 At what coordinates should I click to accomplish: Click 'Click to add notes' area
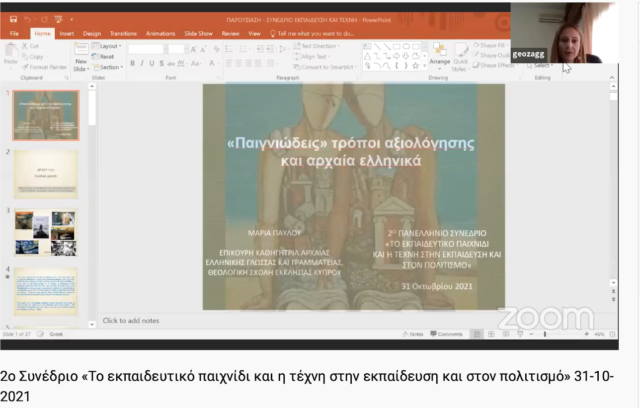[131, 320]
